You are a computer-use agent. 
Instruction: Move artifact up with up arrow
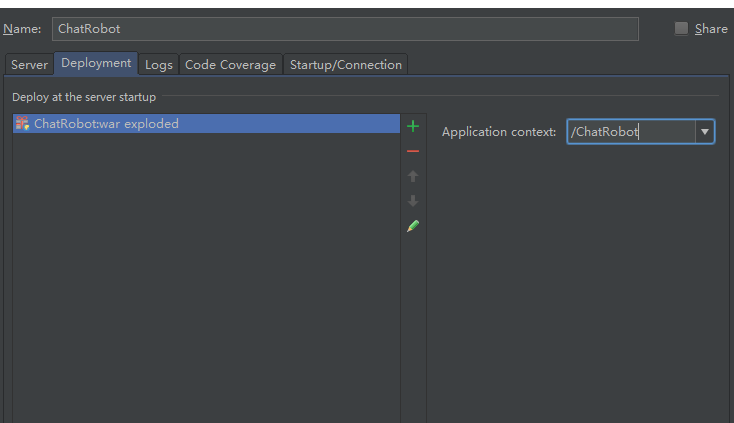(x=413, y=176)
